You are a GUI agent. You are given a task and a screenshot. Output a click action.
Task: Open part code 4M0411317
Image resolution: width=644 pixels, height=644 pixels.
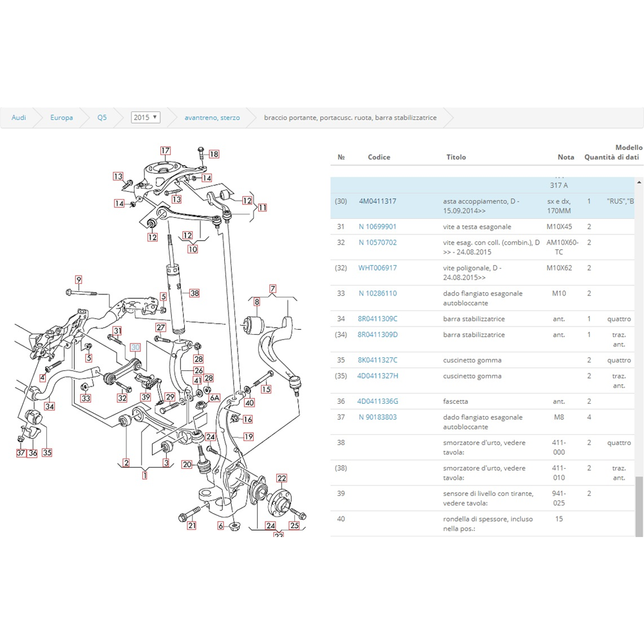coord(377,201)
